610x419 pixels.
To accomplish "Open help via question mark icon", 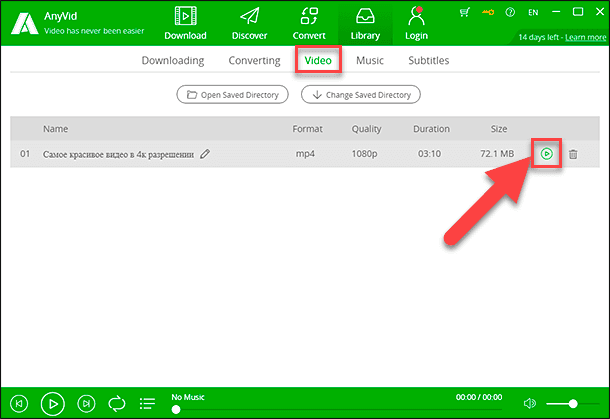I will (x=510, y=12).
